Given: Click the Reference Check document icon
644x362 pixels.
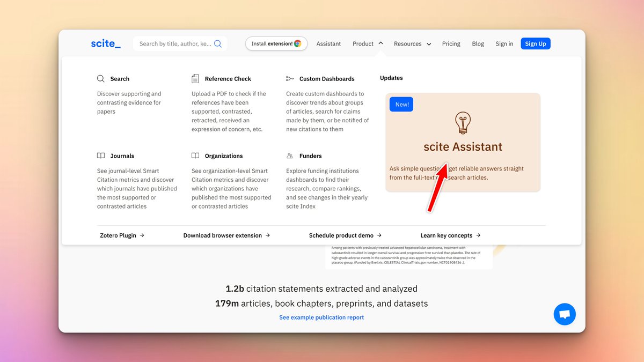Looking at the screenshot, I should (195, 78).
